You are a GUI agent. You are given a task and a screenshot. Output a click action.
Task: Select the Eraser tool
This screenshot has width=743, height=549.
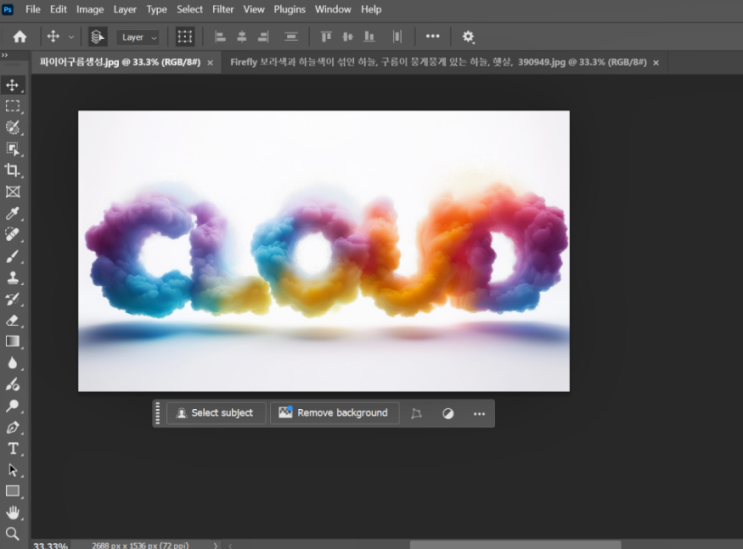click(12, 321)
